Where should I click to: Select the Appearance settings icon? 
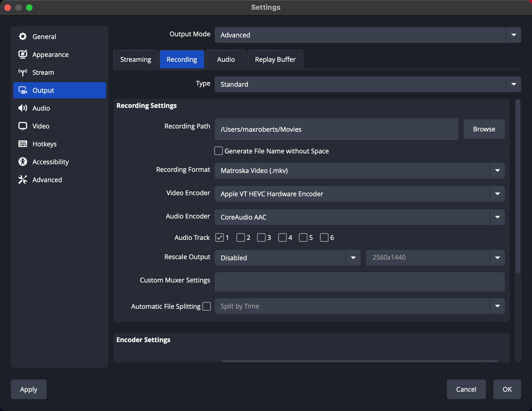pos(23,54)
